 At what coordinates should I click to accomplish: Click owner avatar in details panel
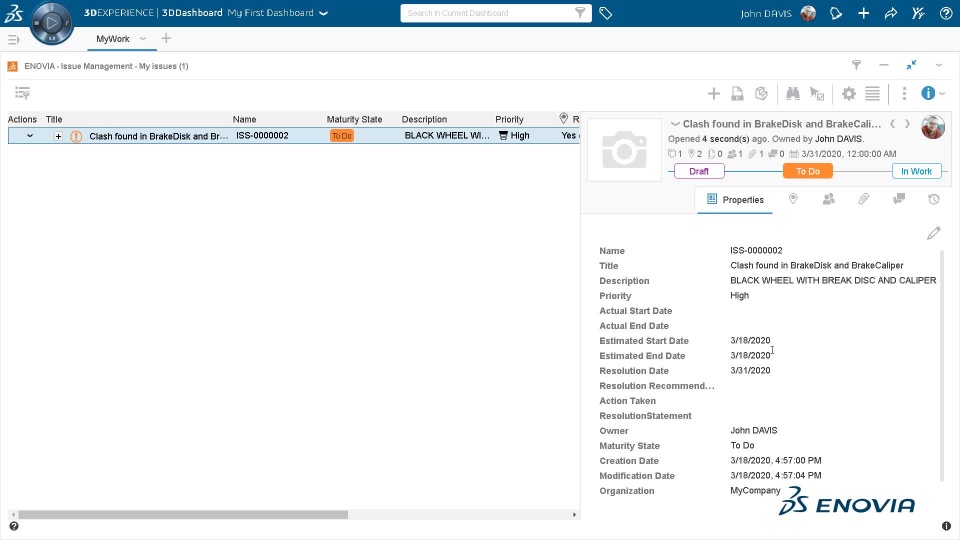point(932,127)
